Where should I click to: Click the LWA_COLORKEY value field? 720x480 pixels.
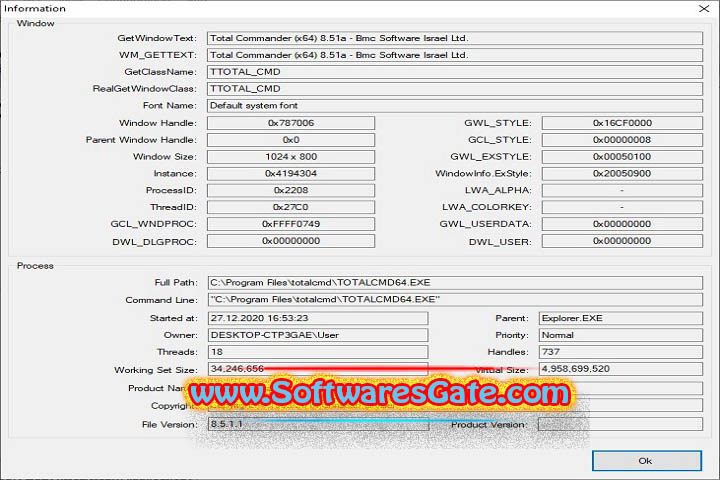tap(622, 207)
